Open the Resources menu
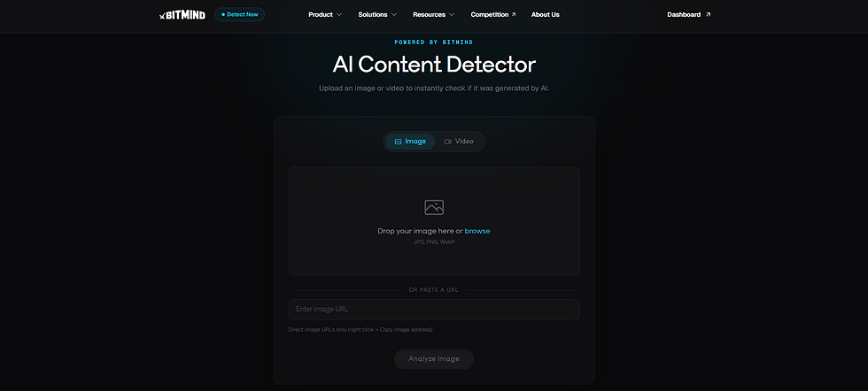 click(429, 15)
